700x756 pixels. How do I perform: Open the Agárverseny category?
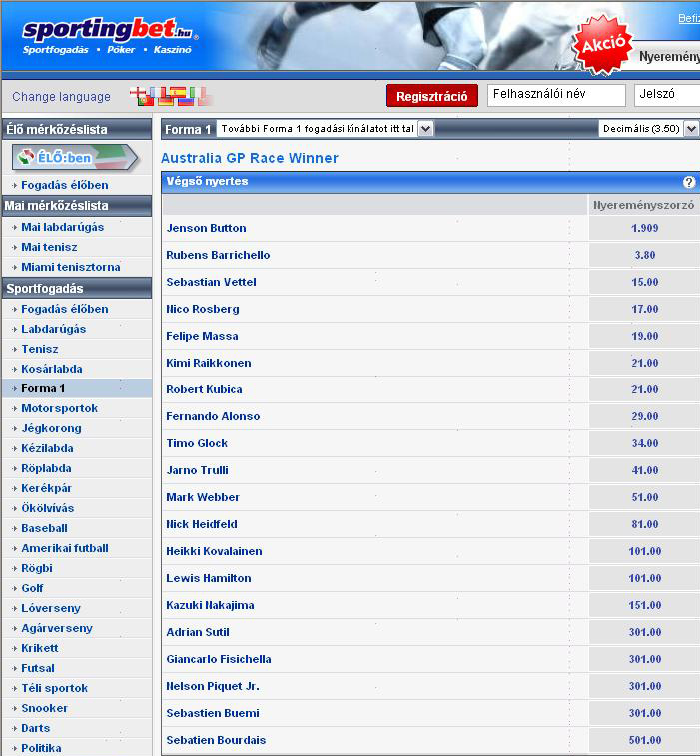[x=57, y=629]
